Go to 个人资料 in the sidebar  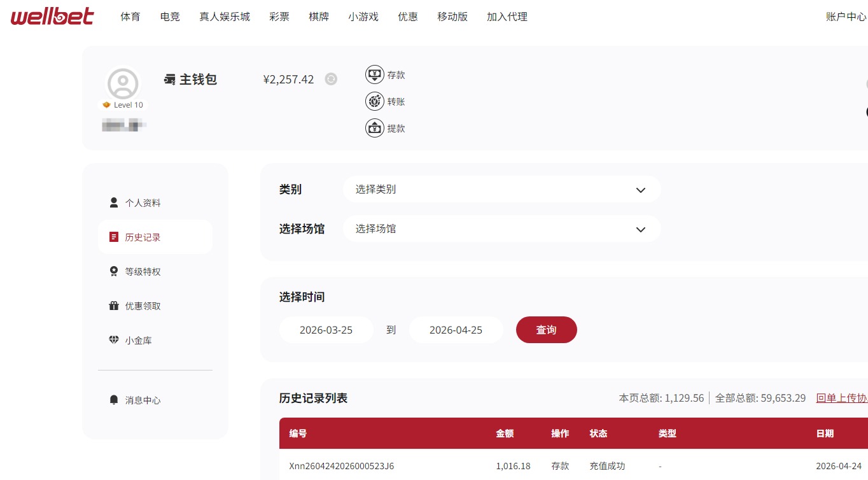[x=155, y=202]
